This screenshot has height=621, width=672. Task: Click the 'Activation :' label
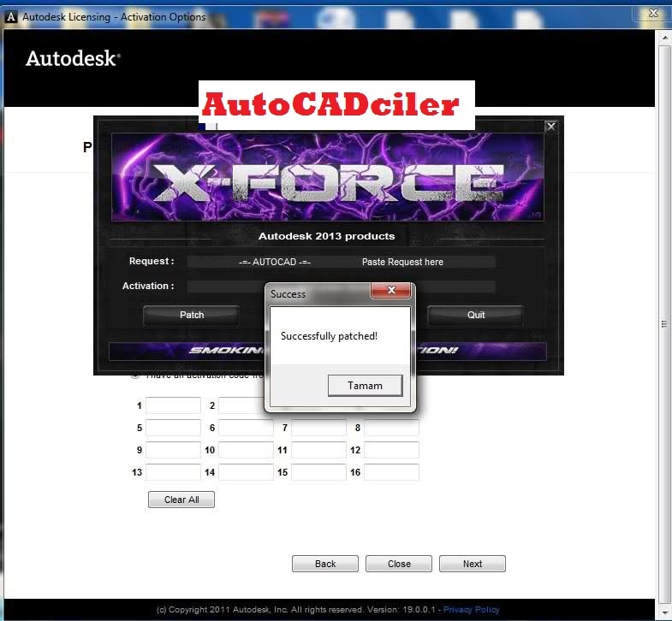pos(148,286)
